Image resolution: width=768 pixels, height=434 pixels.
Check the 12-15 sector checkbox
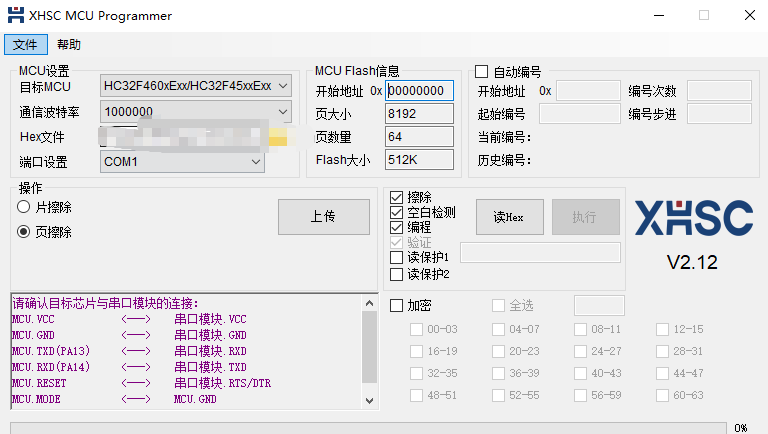tap(662, 329)
